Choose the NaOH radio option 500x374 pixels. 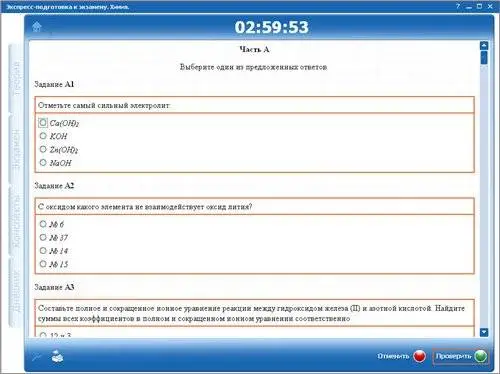coord(43,162)
